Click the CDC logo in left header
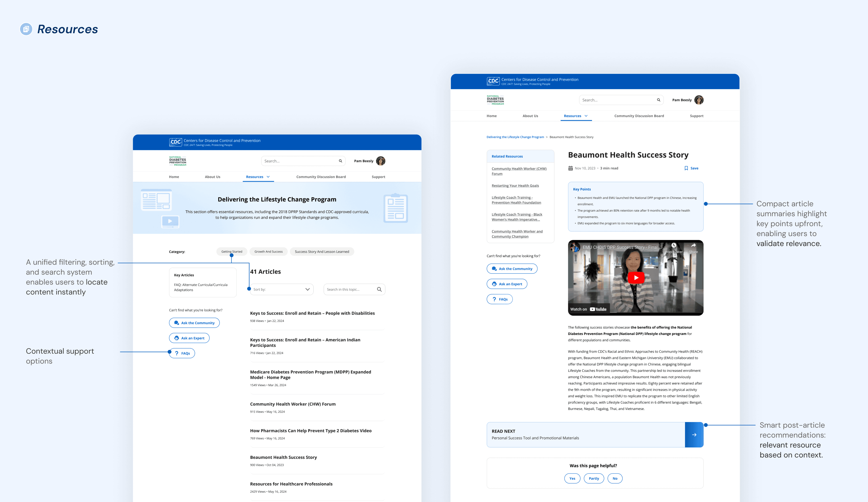Screen dimensions: 868x502 coord(175,142)
